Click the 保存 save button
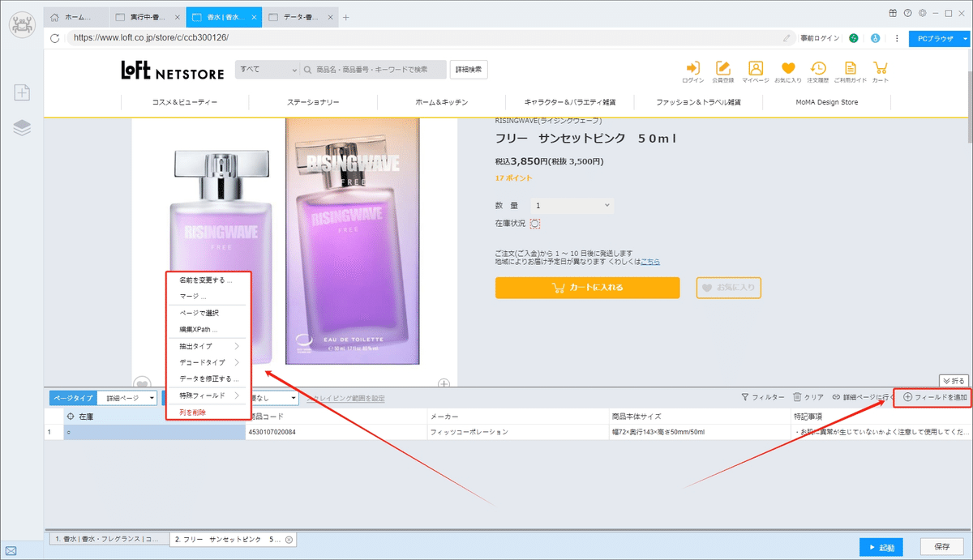The height and width of the screenshot is (560, 973). (x=941, y=548)
